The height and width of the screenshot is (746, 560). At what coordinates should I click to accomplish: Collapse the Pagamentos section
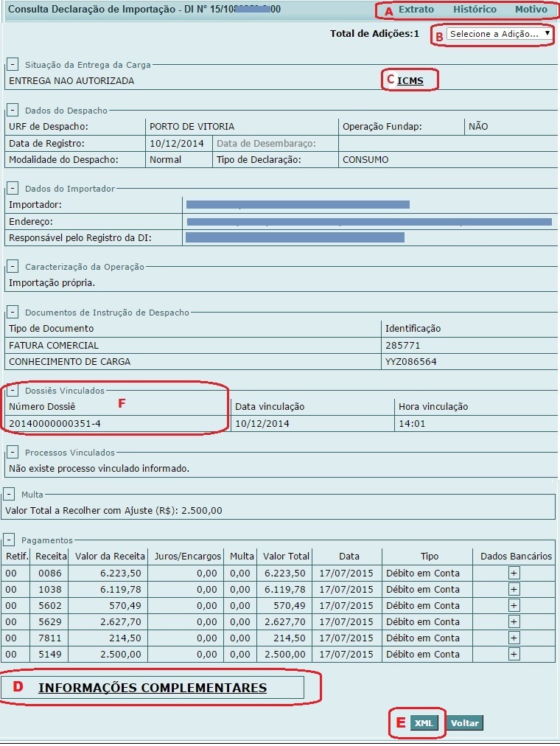click(x=9, y=540)
